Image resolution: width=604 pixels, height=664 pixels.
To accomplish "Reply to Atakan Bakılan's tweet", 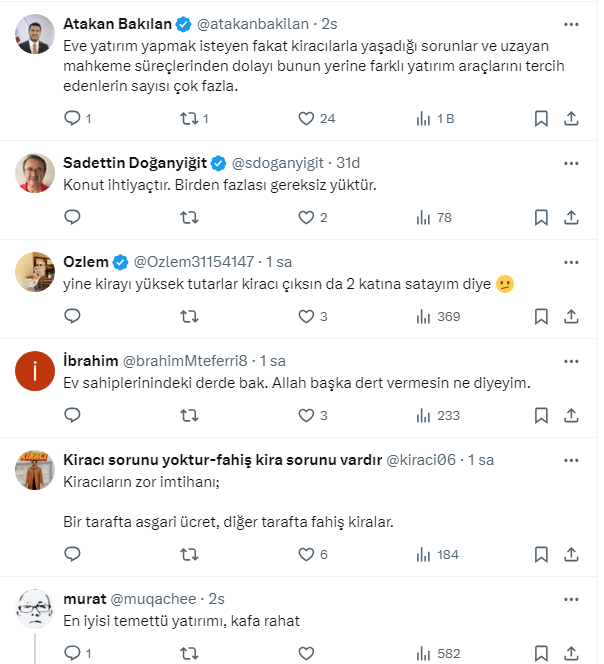I will coord(72,119).
